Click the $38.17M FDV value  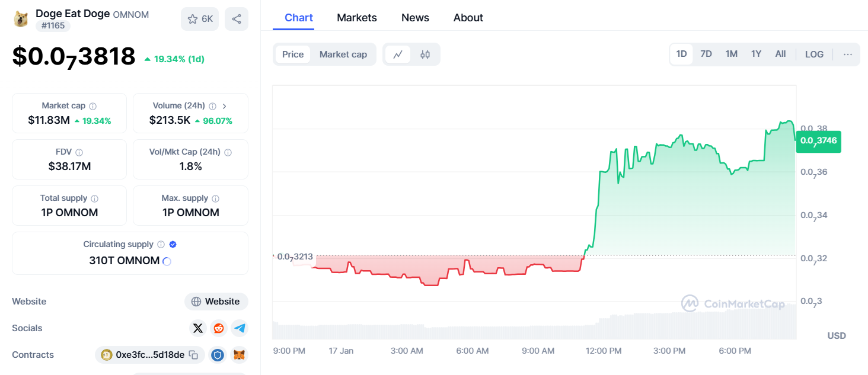69,166
